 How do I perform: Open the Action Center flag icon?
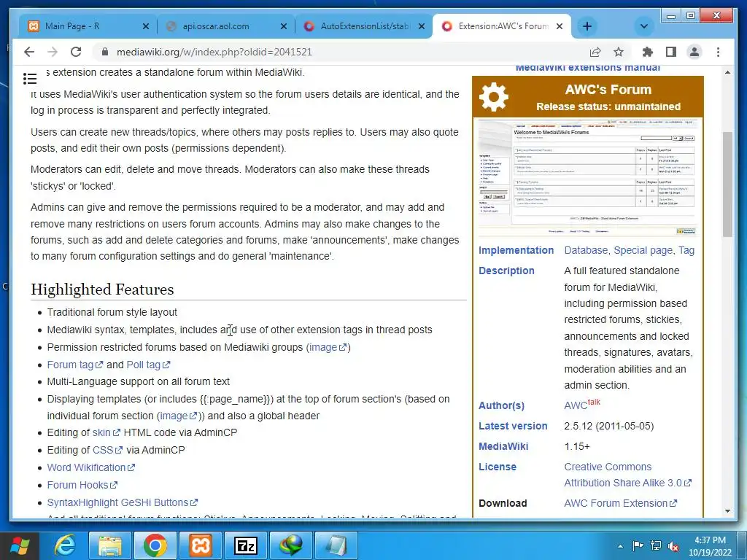638,545
